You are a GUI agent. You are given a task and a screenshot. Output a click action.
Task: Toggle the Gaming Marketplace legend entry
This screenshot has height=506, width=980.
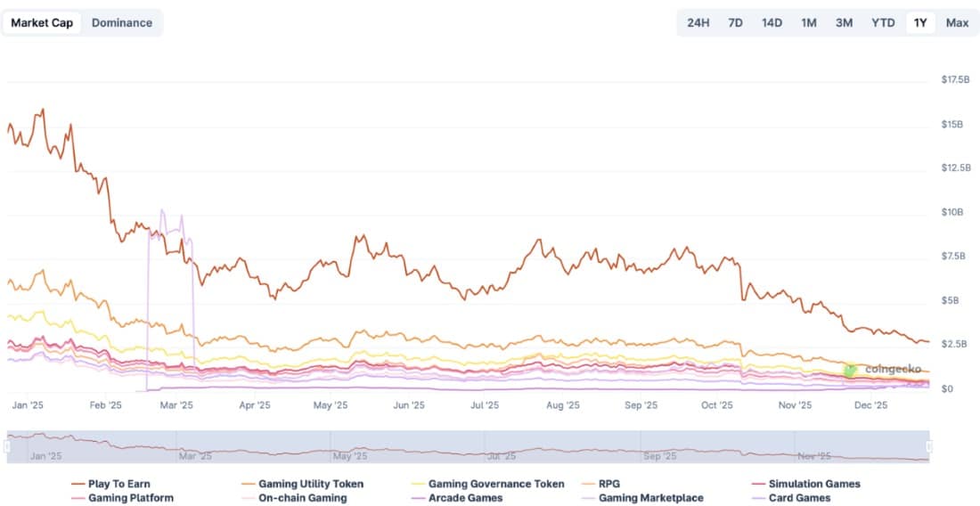point(650,498)
